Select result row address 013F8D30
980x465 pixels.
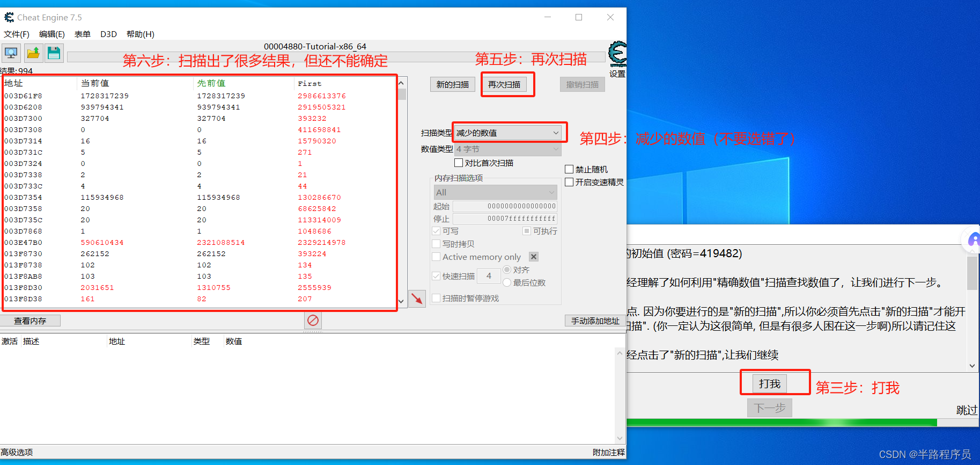199,287
